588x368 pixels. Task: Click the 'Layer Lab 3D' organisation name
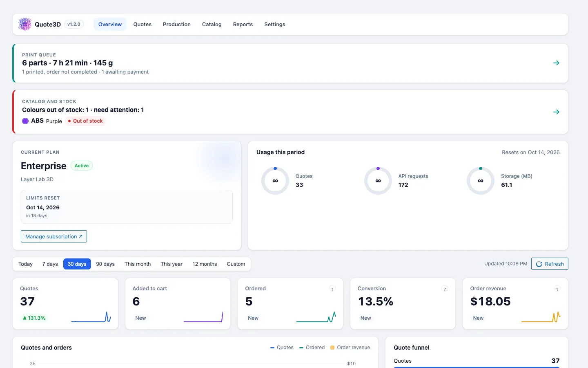pos(37,180)
